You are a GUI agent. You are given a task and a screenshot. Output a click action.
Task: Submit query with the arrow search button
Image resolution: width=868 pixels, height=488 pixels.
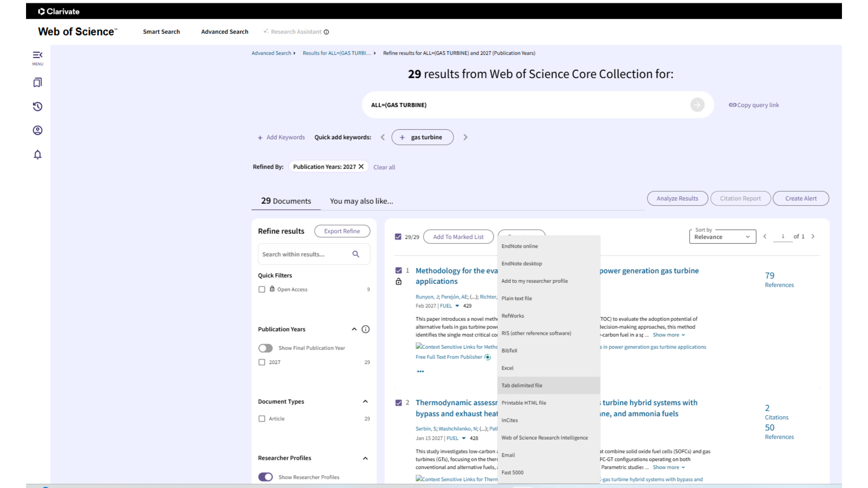point(697,105)
